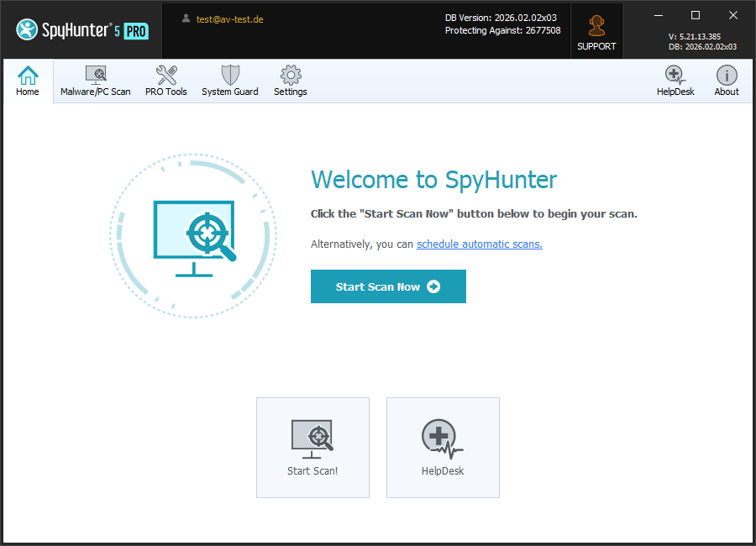
Task: Click the large scan monitor illustration
Action: click(x=193, y=236)
